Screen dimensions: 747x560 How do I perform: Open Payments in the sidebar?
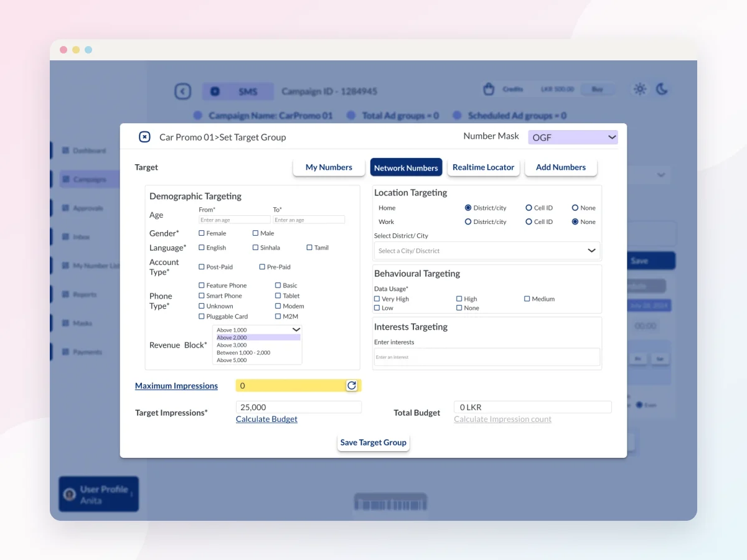coord(82,352)
